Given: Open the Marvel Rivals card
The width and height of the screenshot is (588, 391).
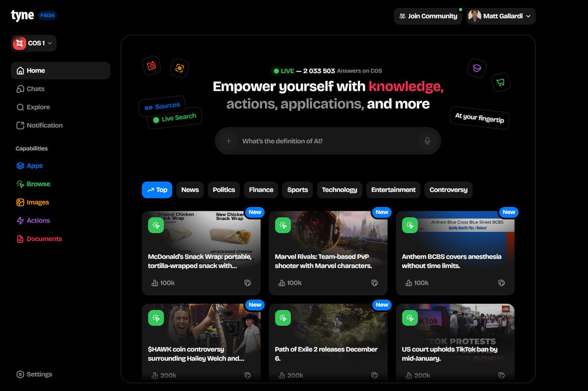Looking at the screenshot, I should pyautogui.click(x=328, y=253).
